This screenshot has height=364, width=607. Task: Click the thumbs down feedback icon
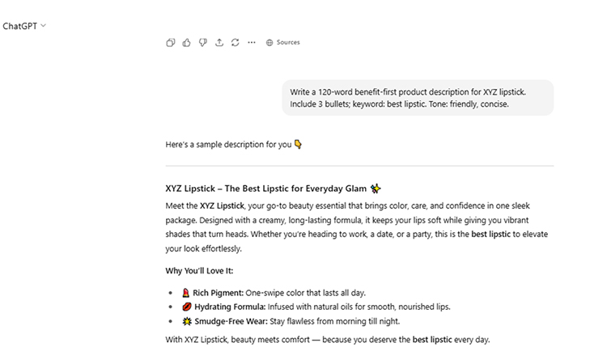point(202,42)
